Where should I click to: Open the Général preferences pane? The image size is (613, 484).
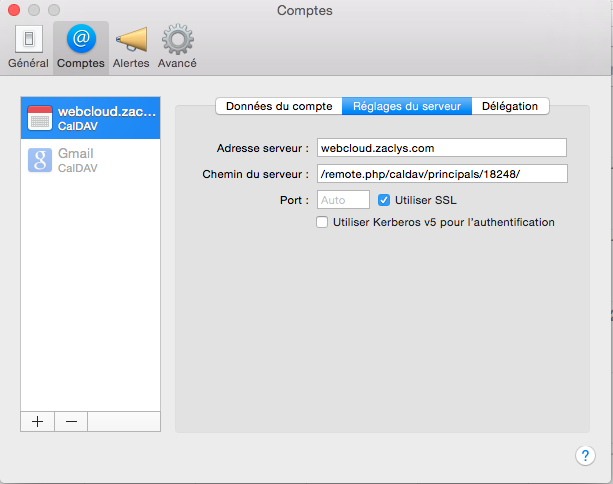click(28, 46)
